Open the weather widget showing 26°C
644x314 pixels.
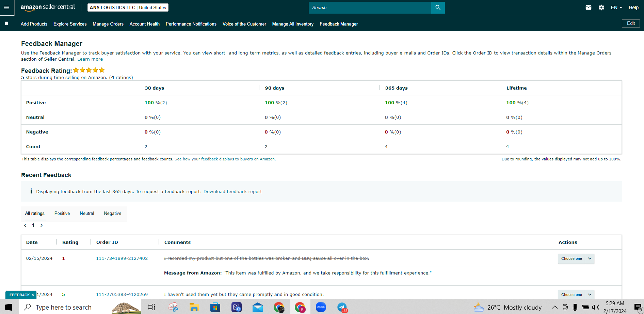(508, 308)
